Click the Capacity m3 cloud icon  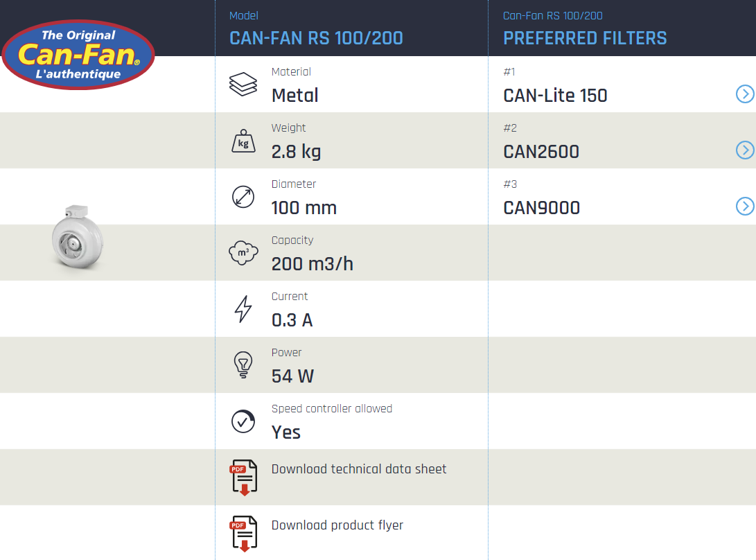pos(243,253)
